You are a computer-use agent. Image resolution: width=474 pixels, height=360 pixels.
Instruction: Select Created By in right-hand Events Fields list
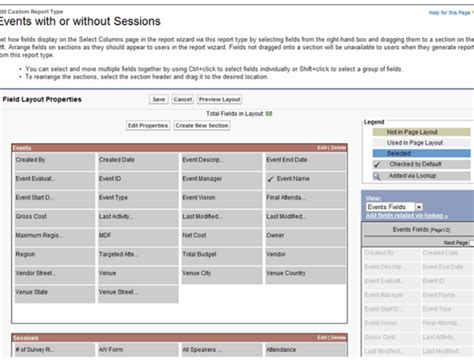[391, 253]
